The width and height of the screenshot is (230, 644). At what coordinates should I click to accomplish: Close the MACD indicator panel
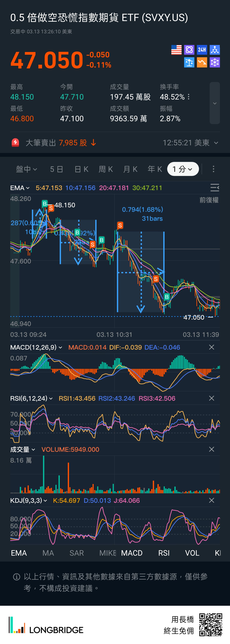tap(211, 347)
